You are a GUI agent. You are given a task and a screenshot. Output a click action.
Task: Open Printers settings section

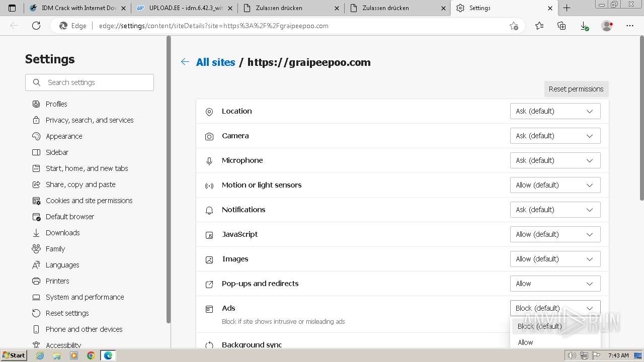coord(57,281)
